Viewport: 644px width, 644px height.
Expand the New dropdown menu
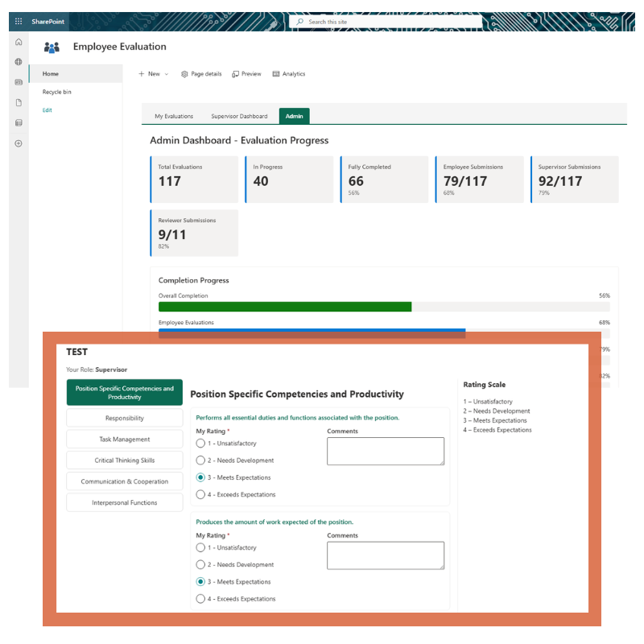pos(154,74)
